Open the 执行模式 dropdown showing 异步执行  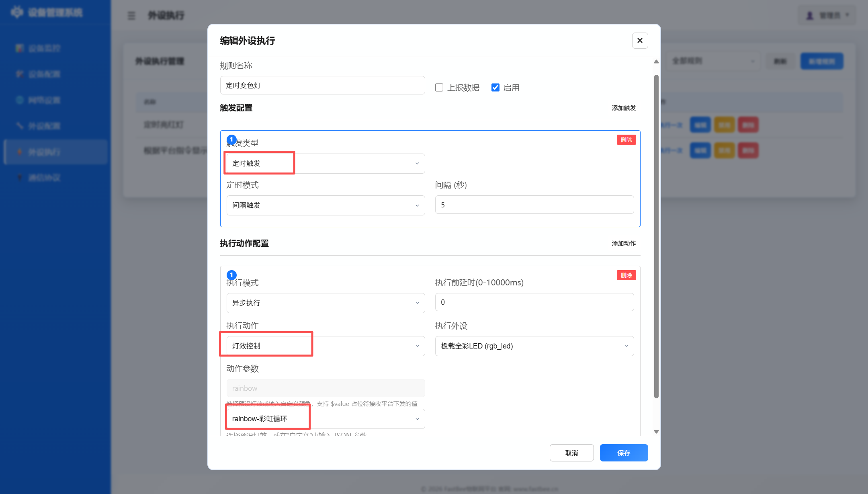325,303
